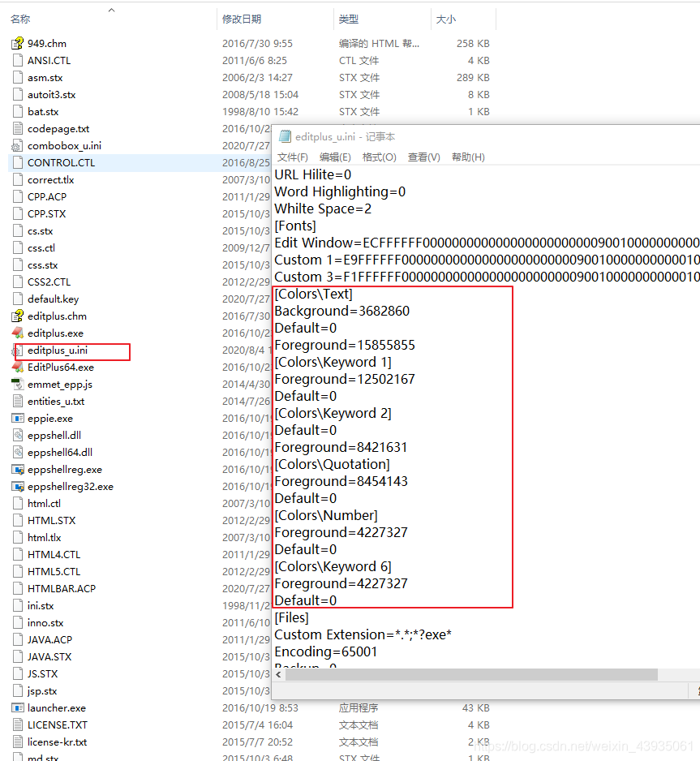Open the 查看(V) menu in Notepad
Viewport: 700px width, 761px height.
tap(423, 157)
